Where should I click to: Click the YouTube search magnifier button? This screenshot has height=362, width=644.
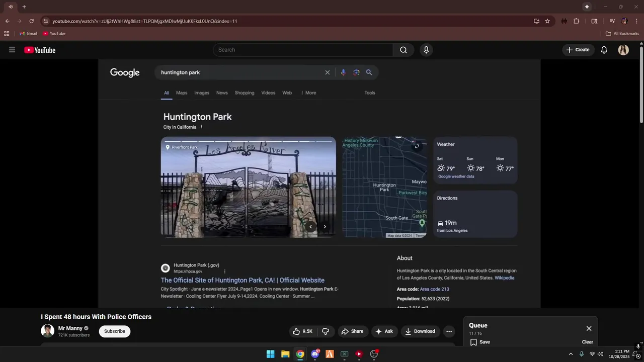tap(404, 50)
